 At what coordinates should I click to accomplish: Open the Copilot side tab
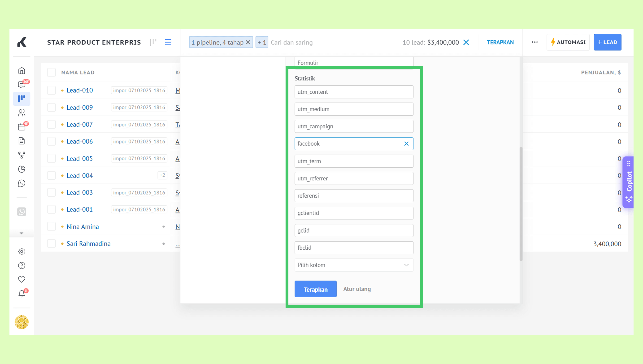coord(629,182)
